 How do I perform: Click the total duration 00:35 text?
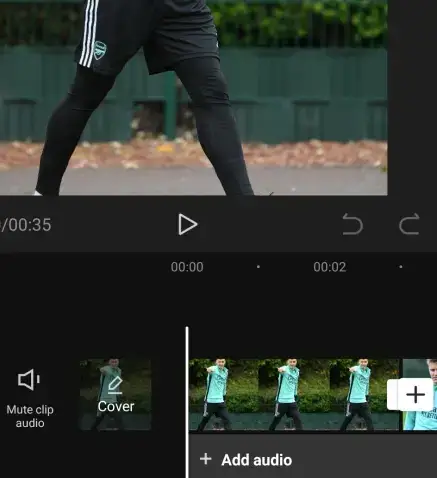click(x=30, y=225)
